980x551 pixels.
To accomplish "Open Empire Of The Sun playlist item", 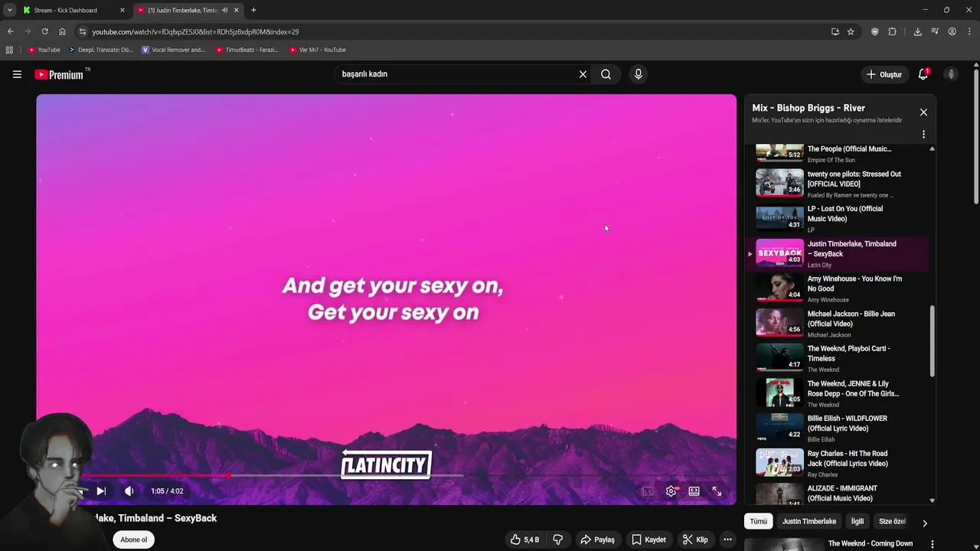I will pyautogui.click(x=838, y=153).
